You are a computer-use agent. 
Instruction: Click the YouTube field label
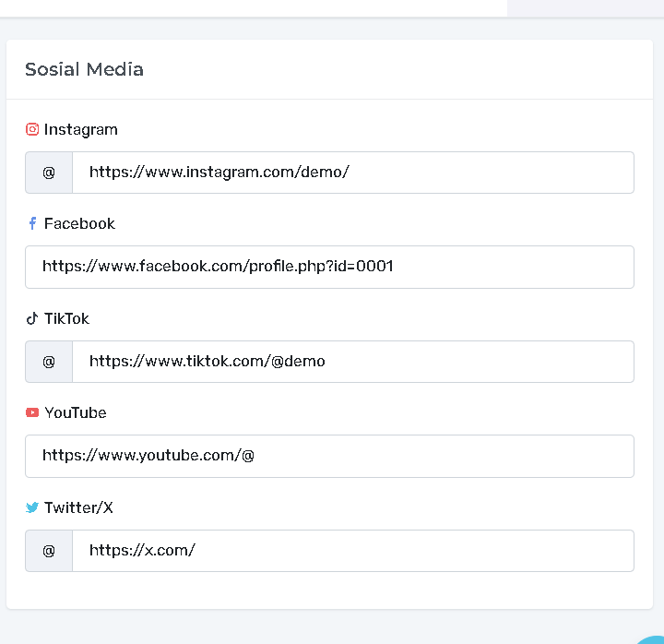(x=76, y=412)
